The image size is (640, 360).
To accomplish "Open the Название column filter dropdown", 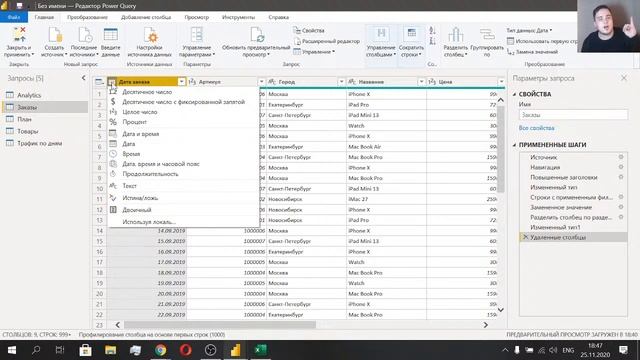I will pyautogui.click(x=421, y=82).
